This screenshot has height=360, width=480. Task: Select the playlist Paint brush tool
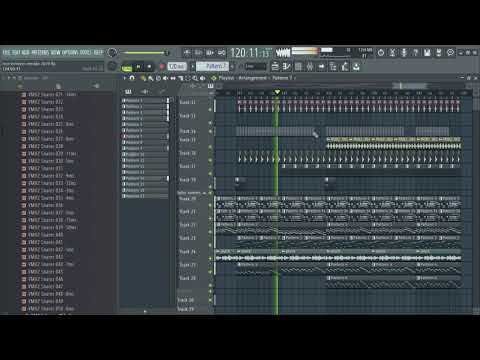pos(151,78)
